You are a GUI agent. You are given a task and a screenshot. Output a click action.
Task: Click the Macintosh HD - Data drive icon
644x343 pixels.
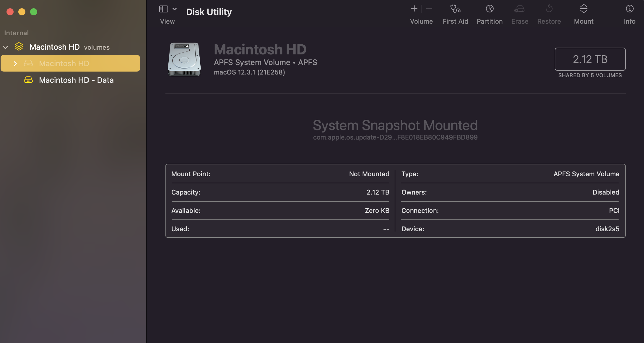pos(28,80)
